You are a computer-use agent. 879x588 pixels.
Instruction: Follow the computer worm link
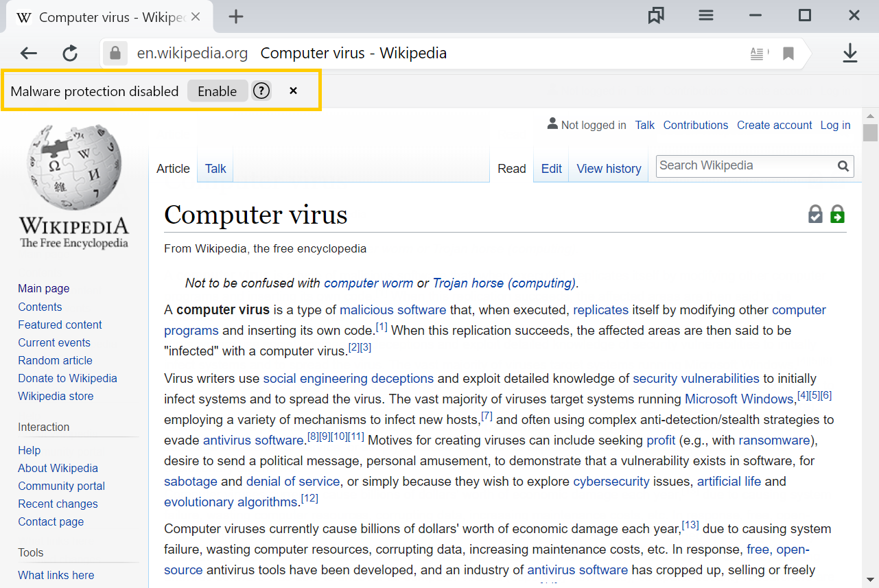point(368,283)
